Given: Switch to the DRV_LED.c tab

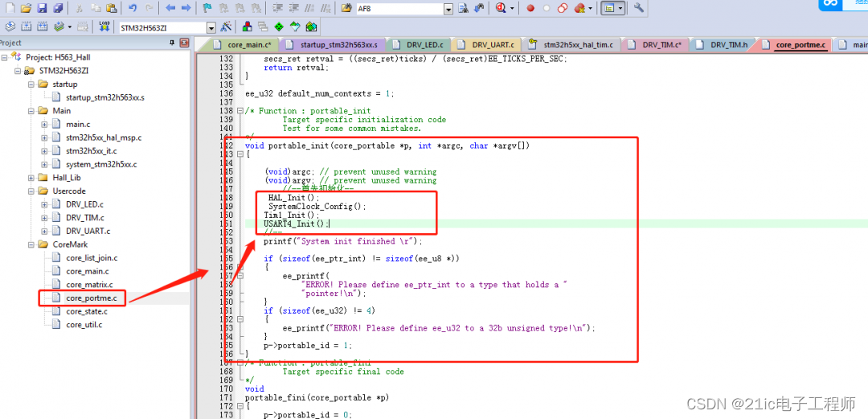Looking at the screenshot, I should (420, 45).
